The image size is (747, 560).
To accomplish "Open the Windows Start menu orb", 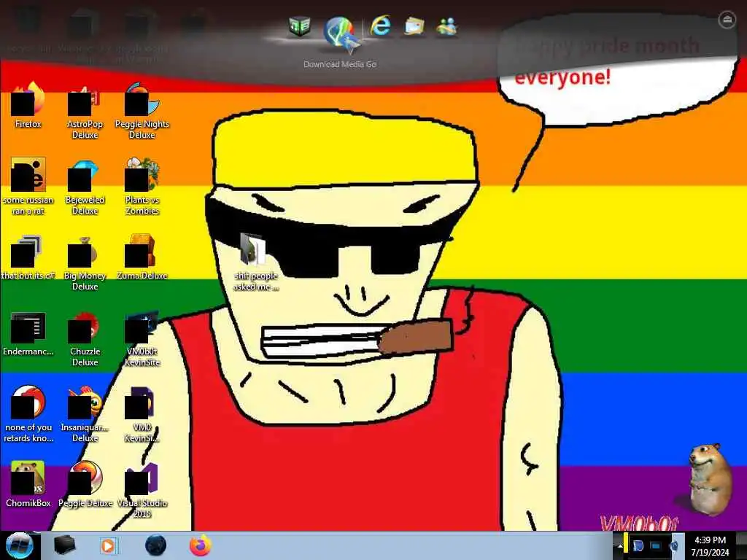I will 20,545.
